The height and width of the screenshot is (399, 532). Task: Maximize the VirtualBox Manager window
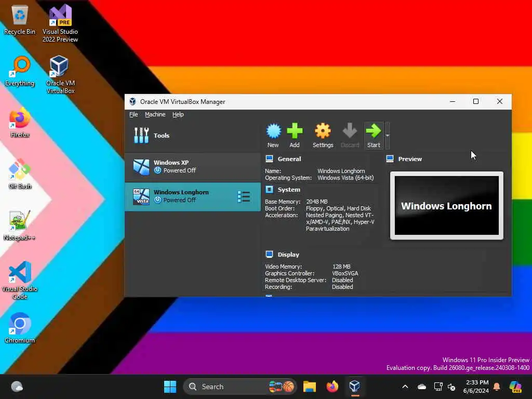[x=476, y=101]
